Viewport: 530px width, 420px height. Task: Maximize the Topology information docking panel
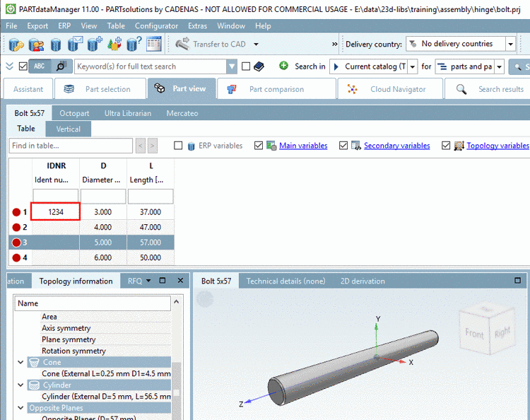coord(163,280)
